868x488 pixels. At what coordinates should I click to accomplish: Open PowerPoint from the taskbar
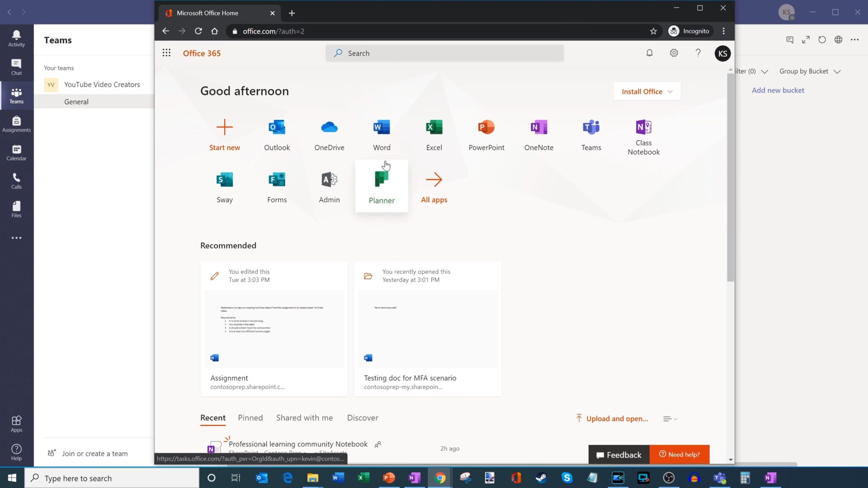click(388, 478)
